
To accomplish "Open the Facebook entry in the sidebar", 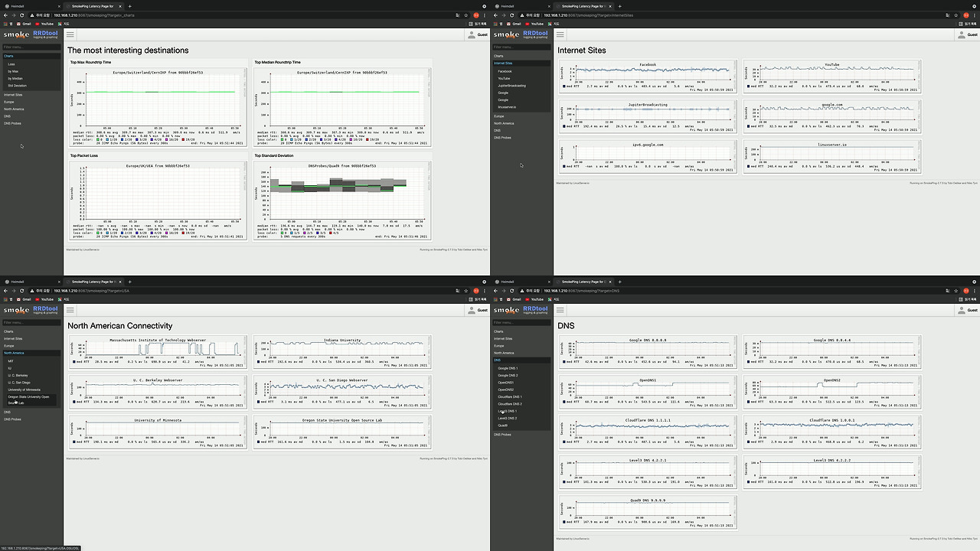I will (x=505, y=71).
